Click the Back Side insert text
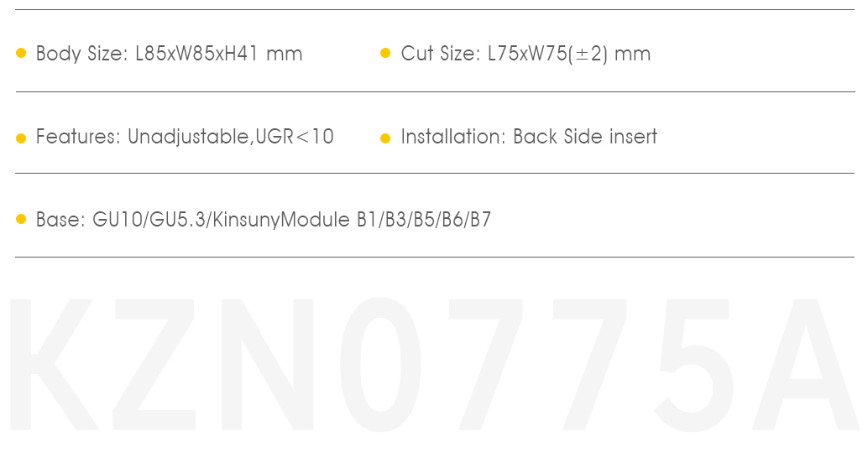Screen dimensions: 868x458 tap(585, 137)
